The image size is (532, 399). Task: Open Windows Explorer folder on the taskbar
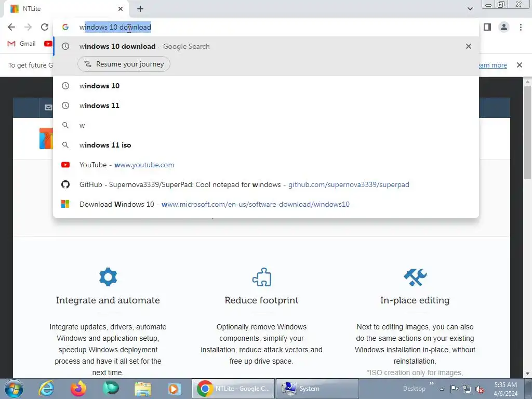coord(143,389)
